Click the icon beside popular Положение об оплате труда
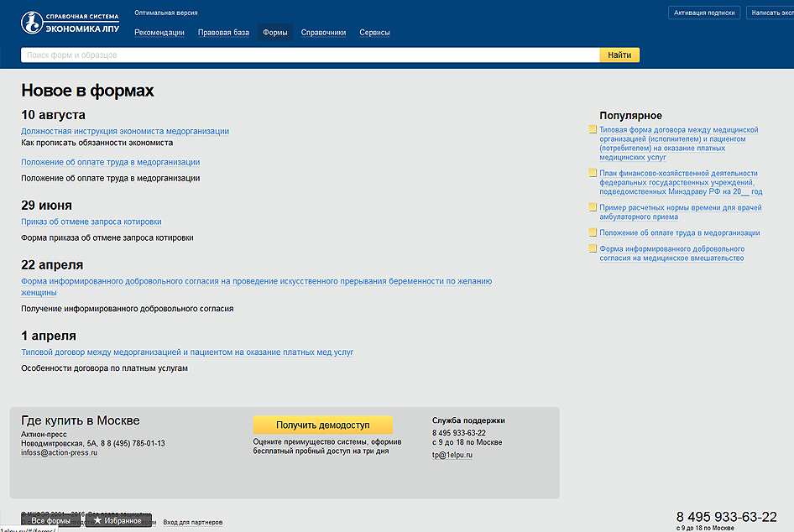Screen dimensions: 794x532 (593, 232)
